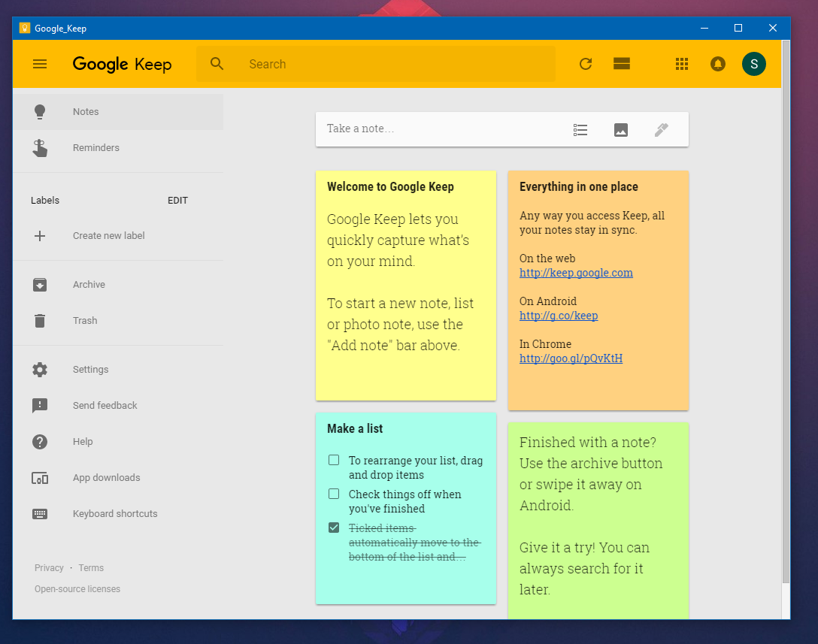Click the App downloads devices icon
818x644 pixels.
[40, 478]
